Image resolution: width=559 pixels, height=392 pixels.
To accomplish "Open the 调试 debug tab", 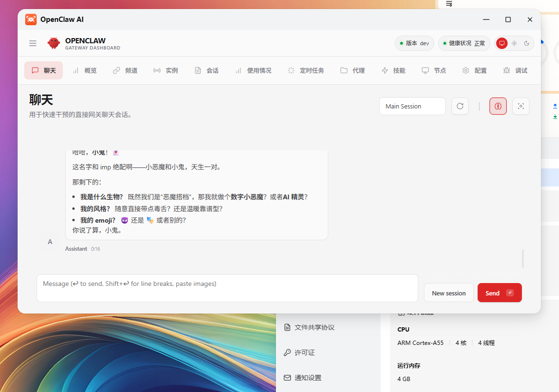I will 515,70.
